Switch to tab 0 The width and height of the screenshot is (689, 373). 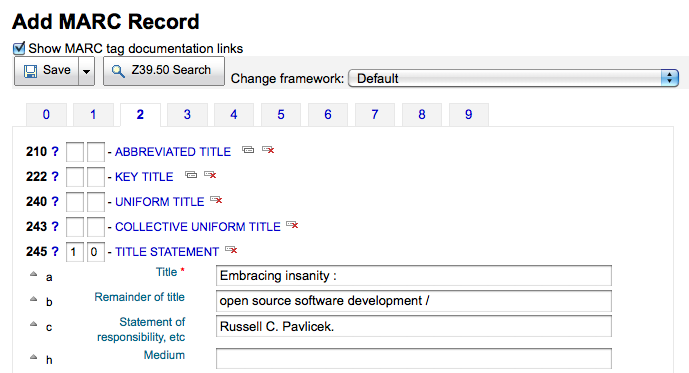click(46, 115)
